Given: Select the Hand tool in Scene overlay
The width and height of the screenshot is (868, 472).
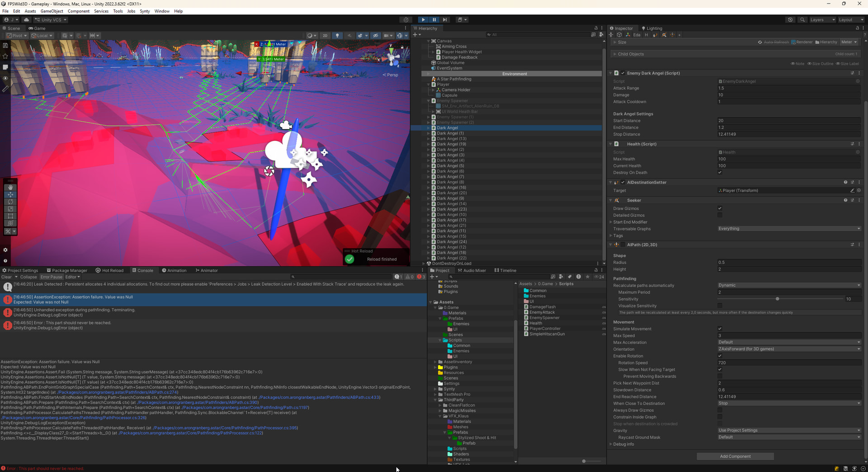Looking at the screenshot, I should click(10, 187).
